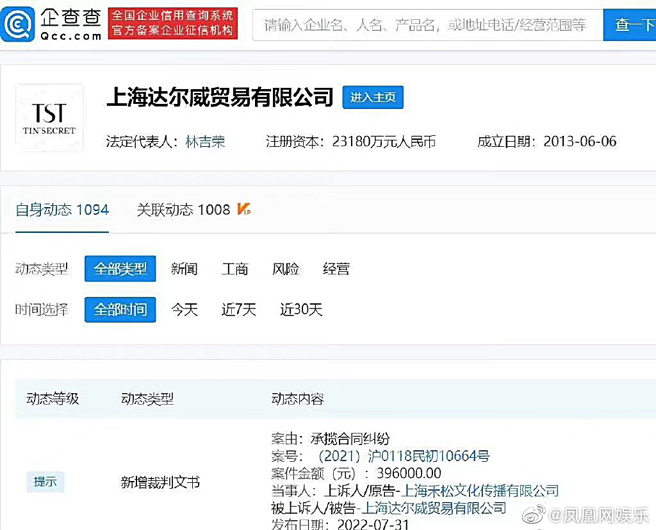
Task: Click the red credit system banner
Action: click(x=173, y=23)
